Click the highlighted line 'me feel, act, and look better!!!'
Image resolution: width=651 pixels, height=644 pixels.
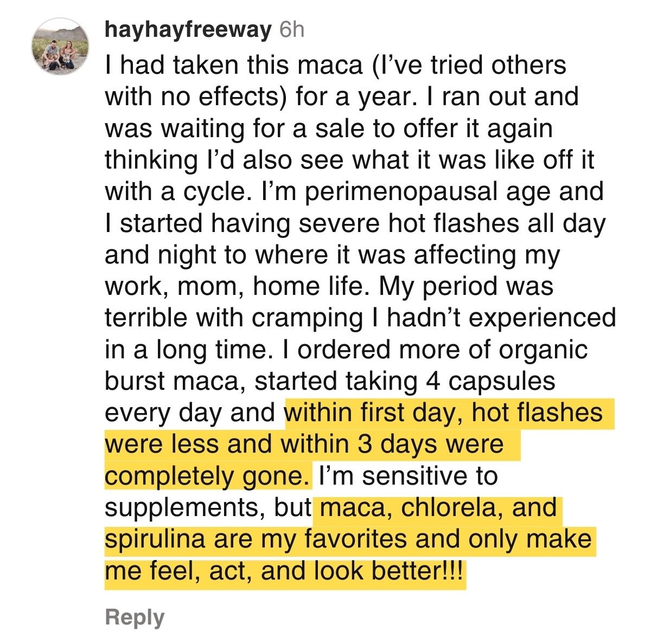pyautogui.click(x=285, y=572)
